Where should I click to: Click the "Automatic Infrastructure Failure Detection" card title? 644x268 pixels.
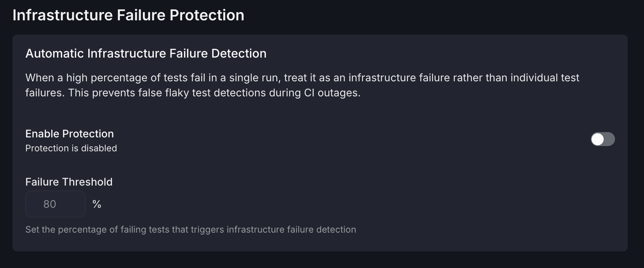tap(146, 53)
